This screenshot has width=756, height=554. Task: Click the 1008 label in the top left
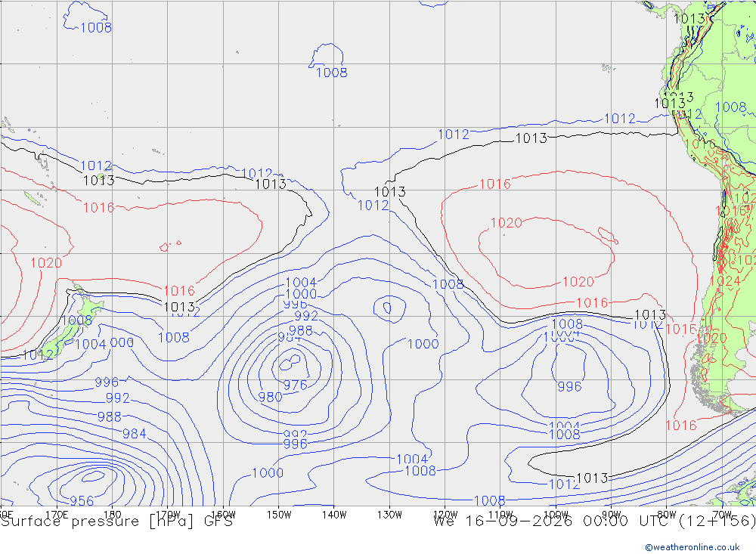click(x=96, y=28)
